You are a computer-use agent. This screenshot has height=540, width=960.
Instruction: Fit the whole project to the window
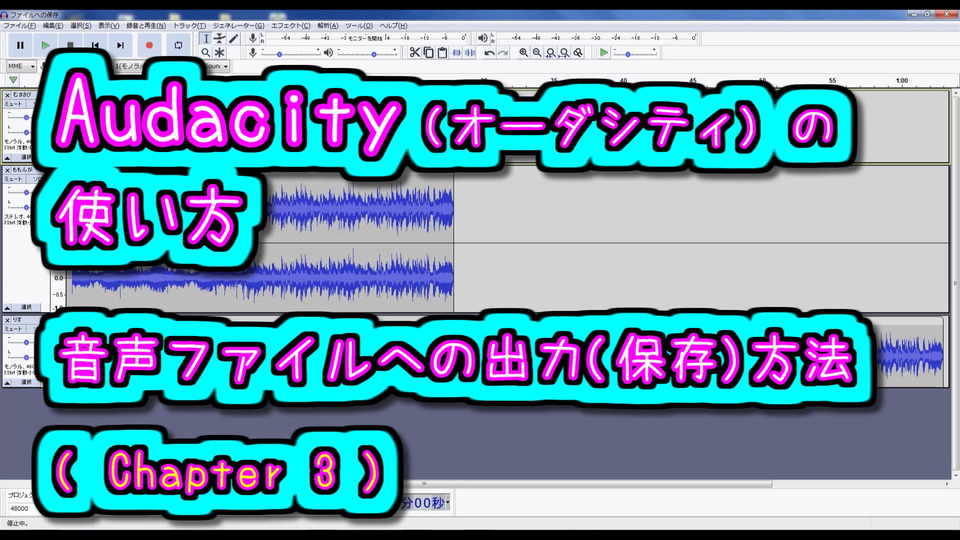click(564, 53)
